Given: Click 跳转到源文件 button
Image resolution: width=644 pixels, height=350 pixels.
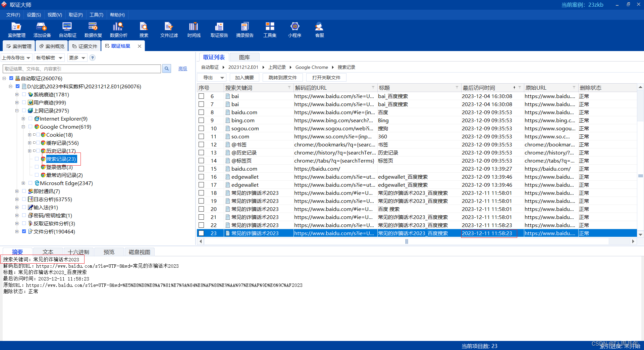Looking at the screenshot, I should [282, 78].
